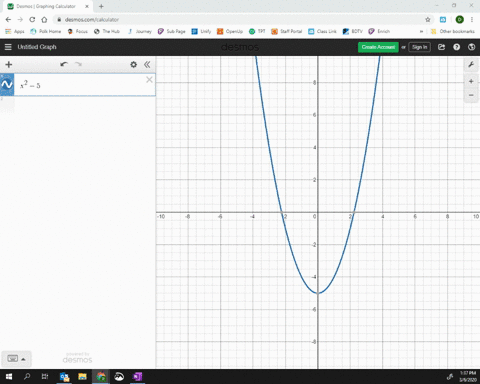Screen dimensions: 480x384
Task: Redo the last change
Action: 78,64
